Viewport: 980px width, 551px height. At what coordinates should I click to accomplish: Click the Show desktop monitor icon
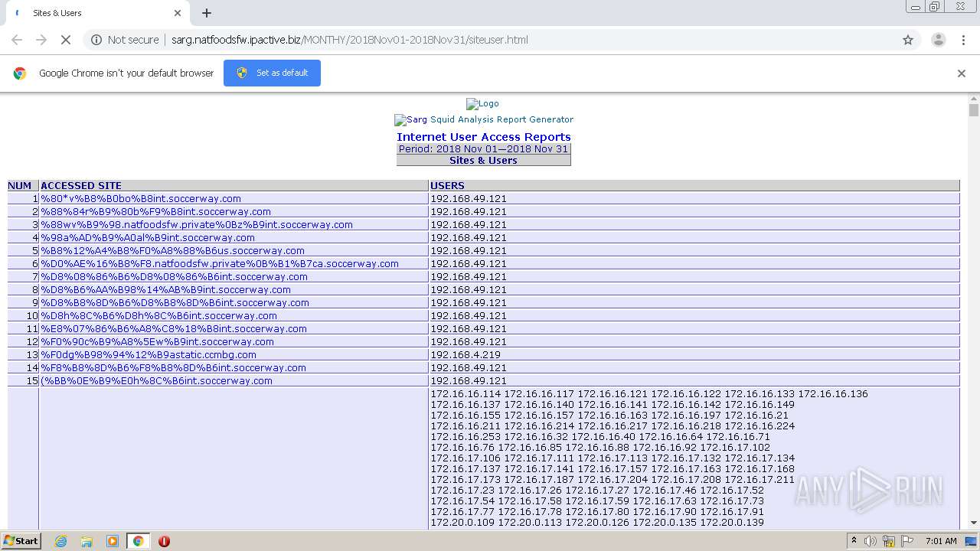(971, 541)
